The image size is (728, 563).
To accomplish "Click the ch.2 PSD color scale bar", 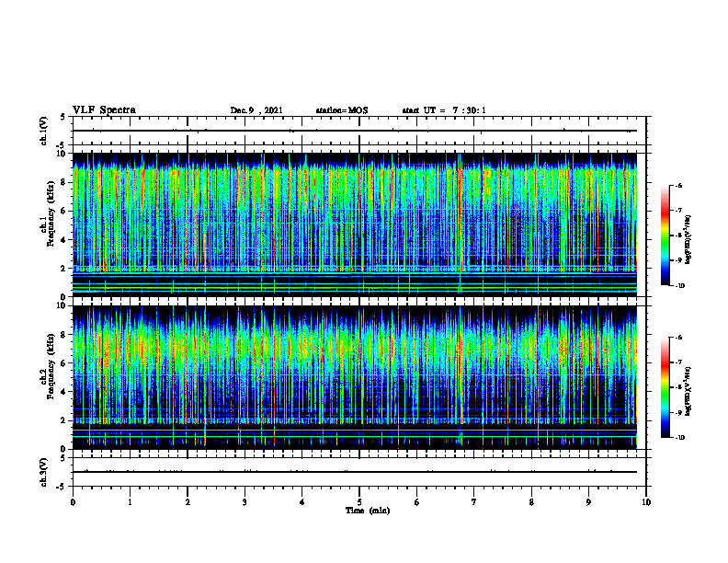I will click(x=665, y=387).
